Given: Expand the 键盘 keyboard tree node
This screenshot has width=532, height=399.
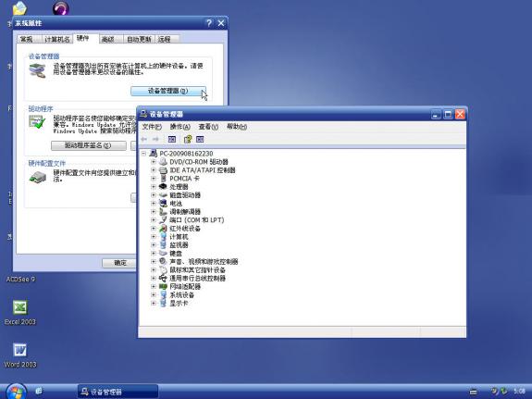Looking at the screenshot, I should (154, 254).
